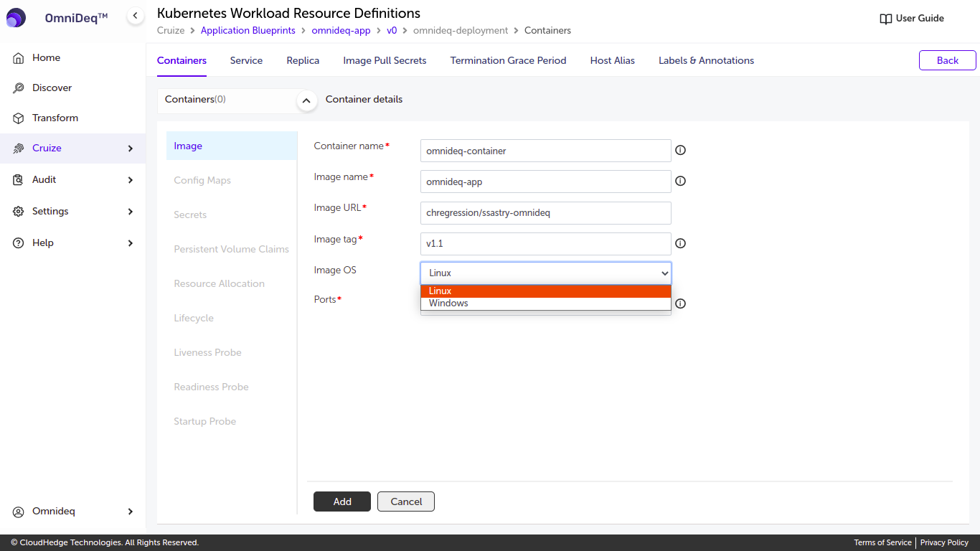Image resolution: width=980 pixels, height=551 pixels.
Task: Select the Startup Probe section
Action: 232,421
